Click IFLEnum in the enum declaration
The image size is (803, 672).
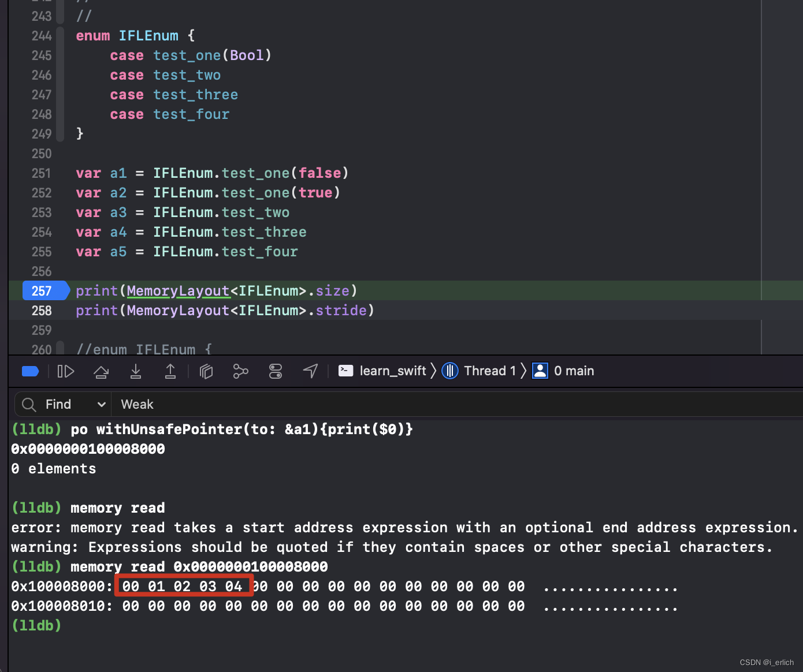[148, 36]
